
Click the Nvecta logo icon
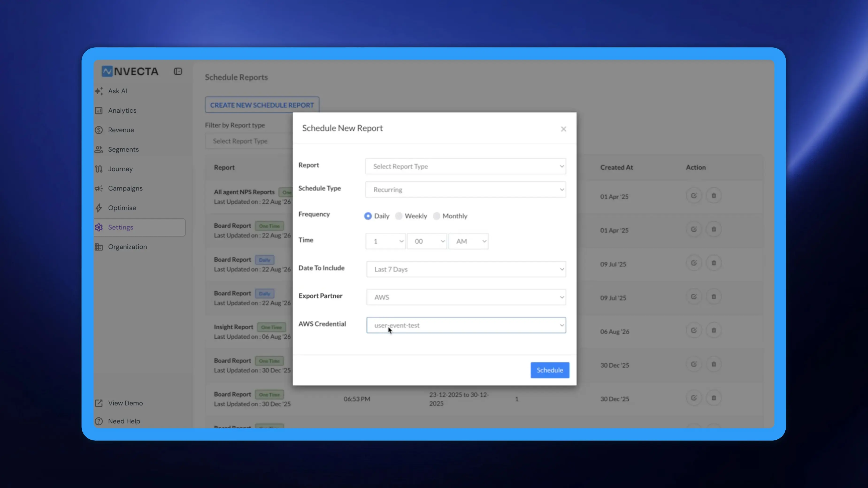coord(107,71)
